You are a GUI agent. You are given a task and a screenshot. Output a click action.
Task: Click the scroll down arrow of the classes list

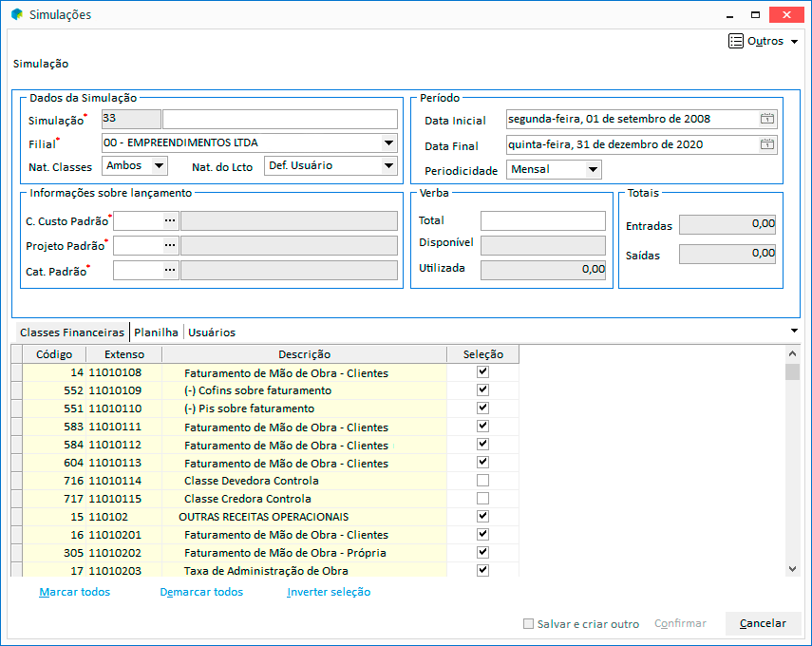point(792,568)
